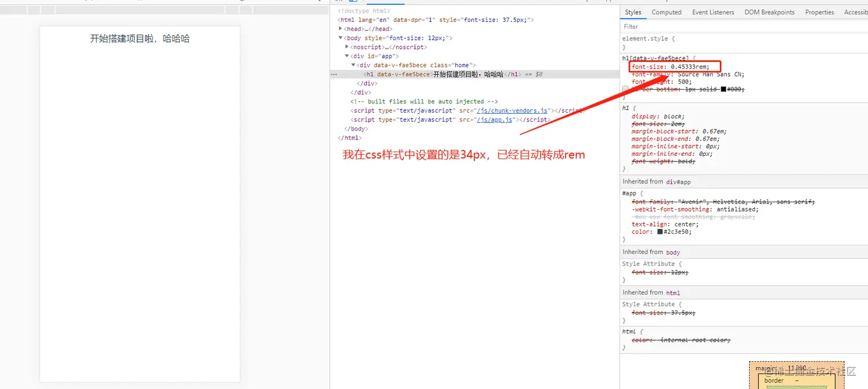Toggle the border-bottom property checkbox
The image size is (868, 389).
pyautogui.click(x=626, y=90)
